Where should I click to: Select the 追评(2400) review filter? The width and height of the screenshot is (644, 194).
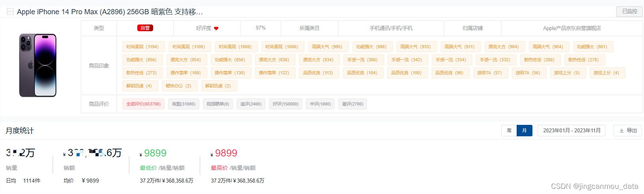[251, 104]
